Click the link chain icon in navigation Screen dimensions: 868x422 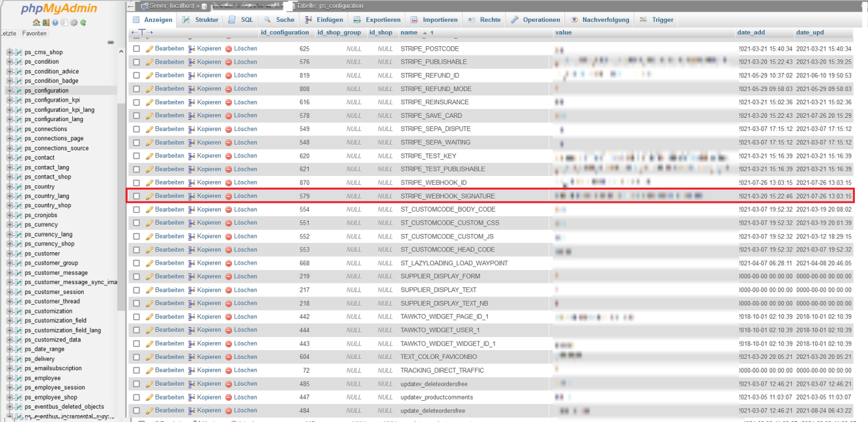click(x=110, y=42)
